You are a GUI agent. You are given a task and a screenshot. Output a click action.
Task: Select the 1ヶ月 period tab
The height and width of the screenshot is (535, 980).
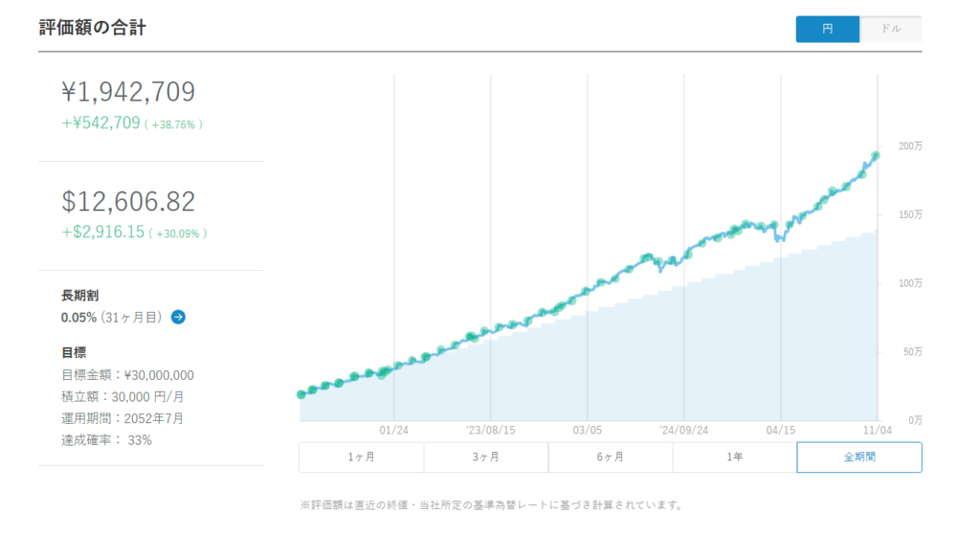click(361, 457)
